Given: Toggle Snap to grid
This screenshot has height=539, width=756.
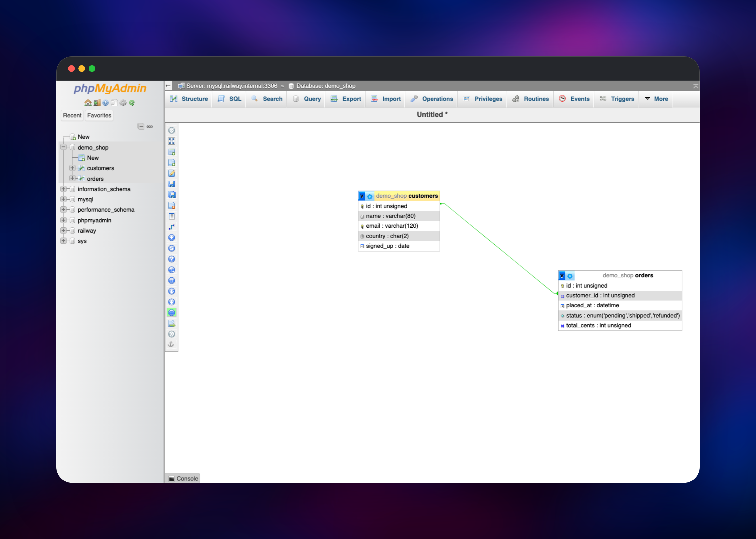Looking at the screenshot, I should click(172, 281).
